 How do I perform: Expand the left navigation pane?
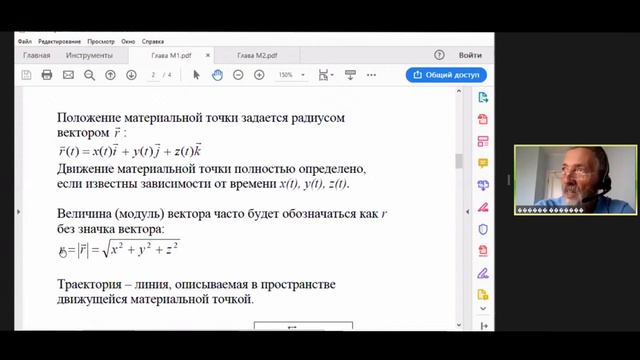tap(18, 212)
